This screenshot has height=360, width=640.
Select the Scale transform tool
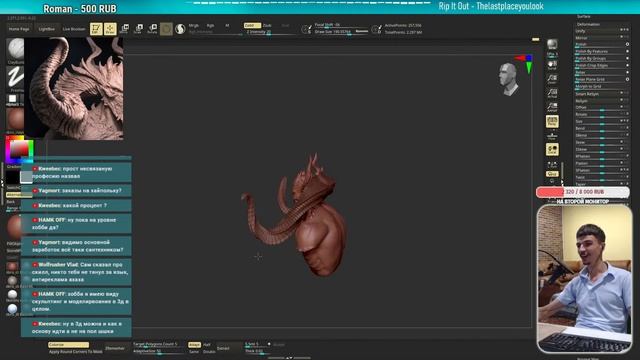click(138, 29)
